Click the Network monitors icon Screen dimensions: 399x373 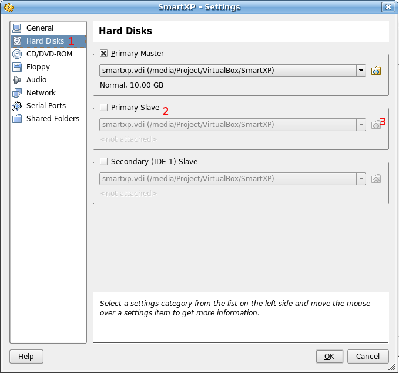[x=17, y=93]
